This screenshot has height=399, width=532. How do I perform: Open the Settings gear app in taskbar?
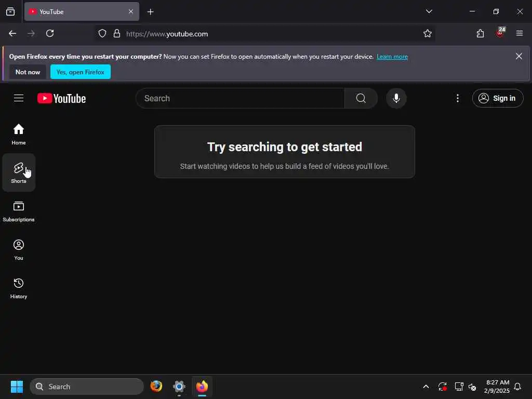click(x=179, y=387)
